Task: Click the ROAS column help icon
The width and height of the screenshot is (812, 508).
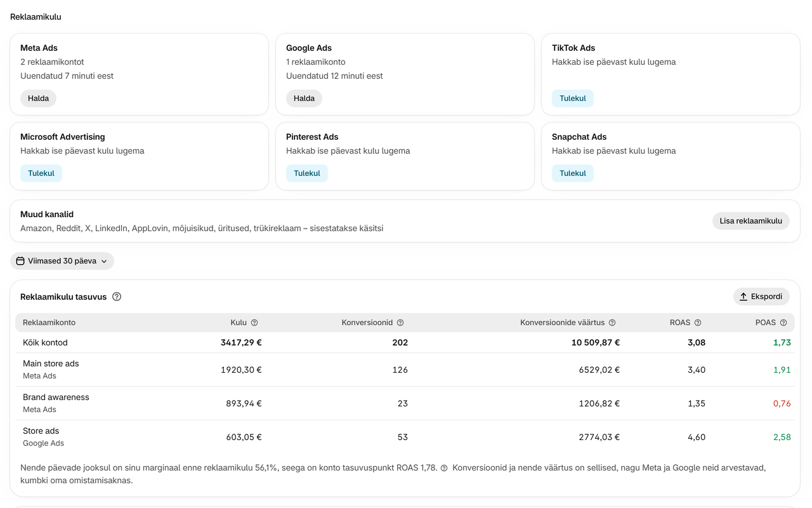Action: (698, 323)
